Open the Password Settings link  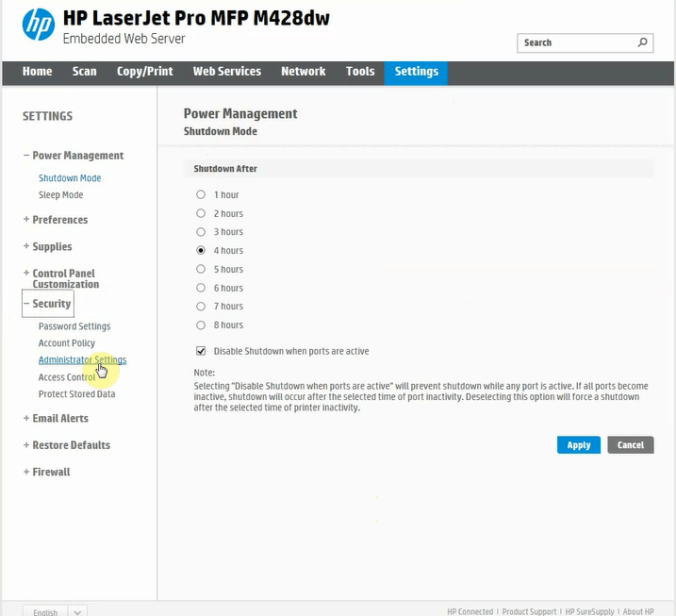74,326
